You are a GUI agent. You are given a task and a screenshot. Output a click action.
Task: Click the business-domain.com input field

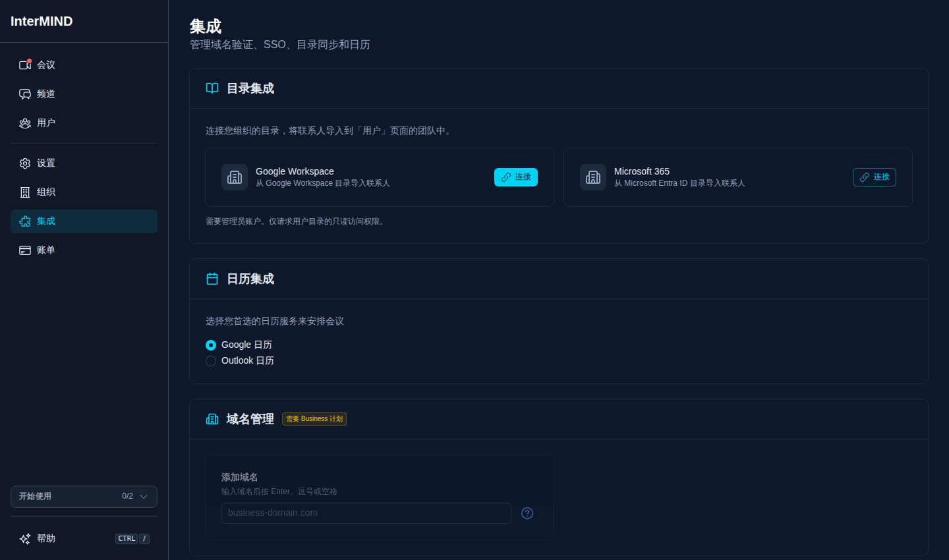[x=366, y=513]
